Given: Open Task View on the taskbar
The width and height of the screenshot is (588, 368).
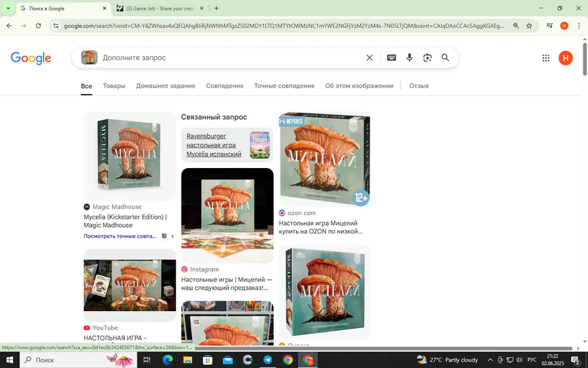Looking at the screenshot, I should 147,360.
